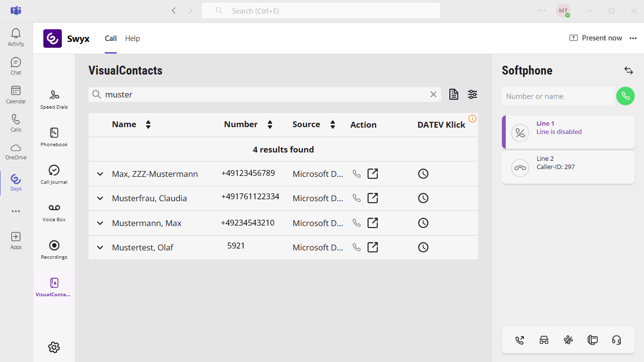Toggle the microphone mute icon in Softphone
The image size is (644, 362).
pyautogui.click(x=568, y=340)
